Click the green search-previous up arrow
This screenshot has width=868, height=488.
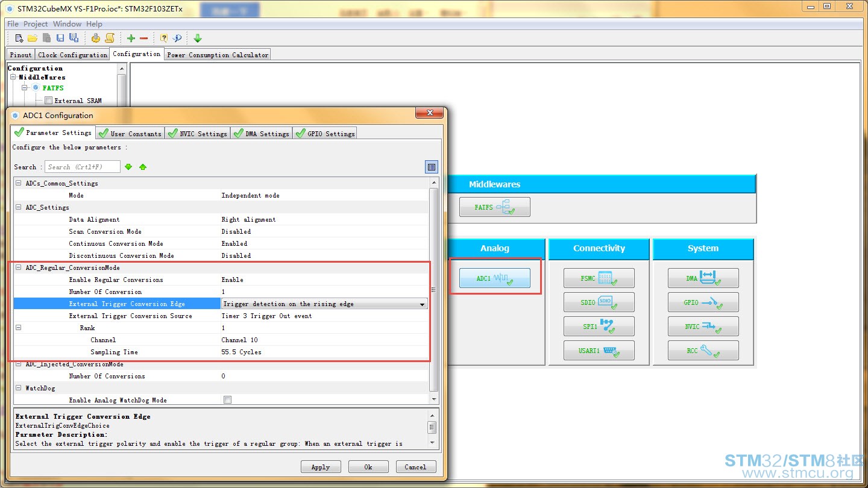coord(143,167)
